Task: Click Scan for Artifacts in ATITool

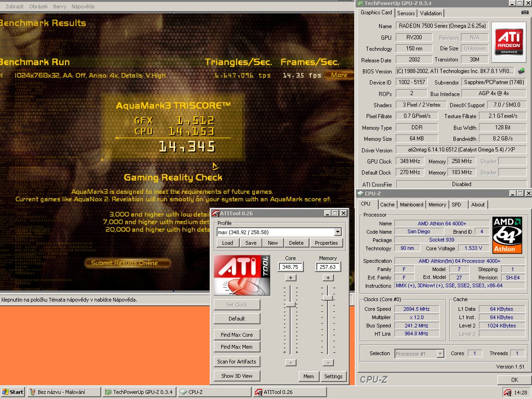Action: (x=237, y=362)
